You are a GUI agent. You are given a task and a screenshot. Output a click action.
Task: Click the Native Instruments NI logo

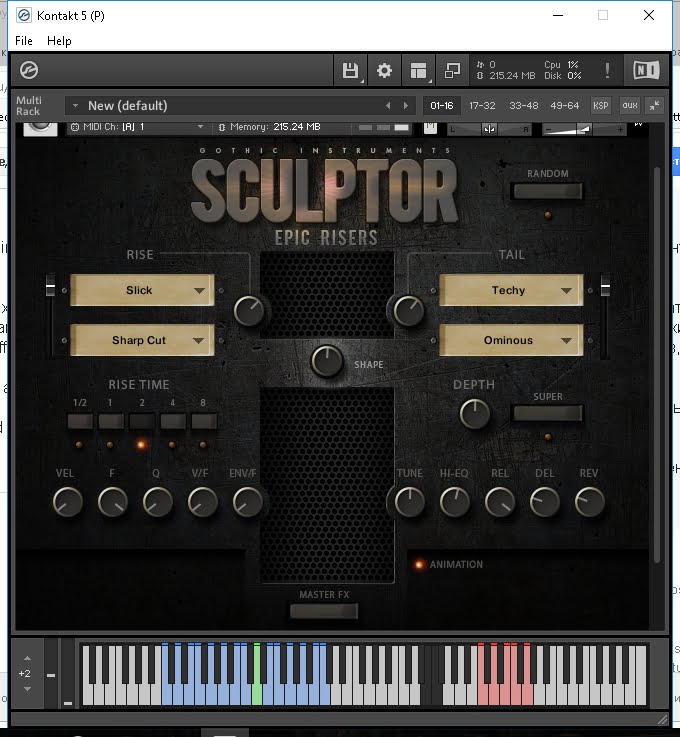tap(646, 71)
